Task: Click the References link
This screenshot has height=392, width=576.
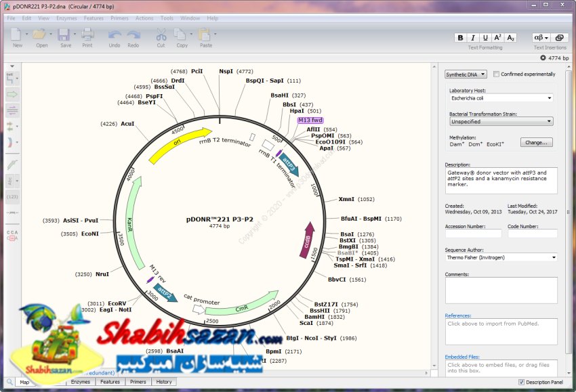Action: pos(458,315)
